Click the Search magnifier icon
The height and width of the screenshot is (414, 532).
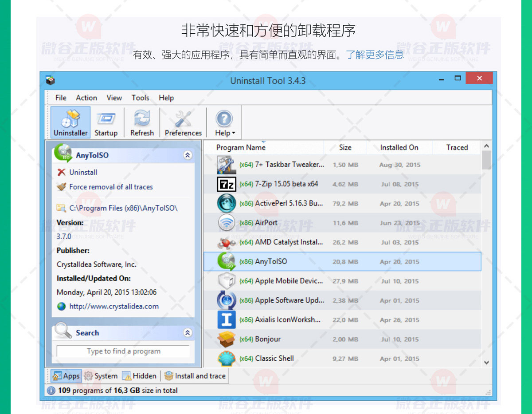[63, 331]
